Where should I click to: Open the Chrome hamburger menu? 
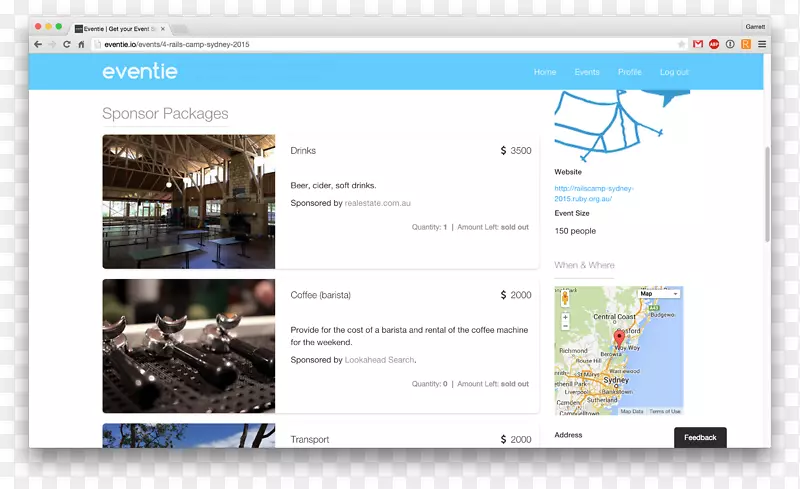coord(762,45)
